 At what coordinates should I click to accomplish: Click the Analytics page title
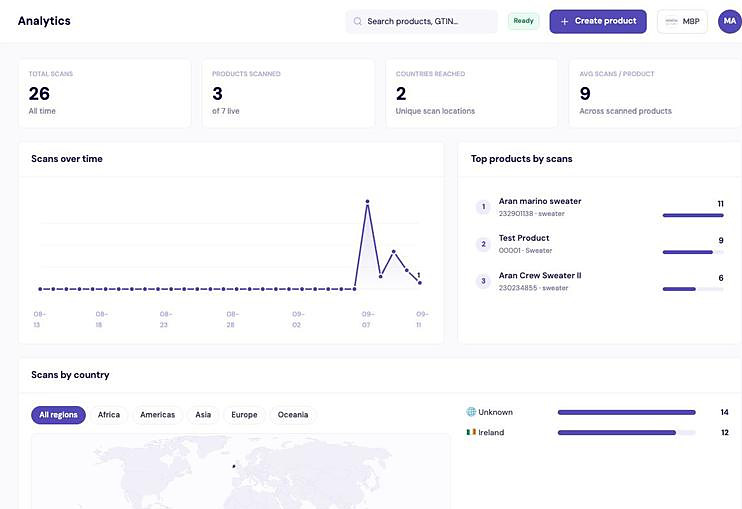[x=44, y=21]
